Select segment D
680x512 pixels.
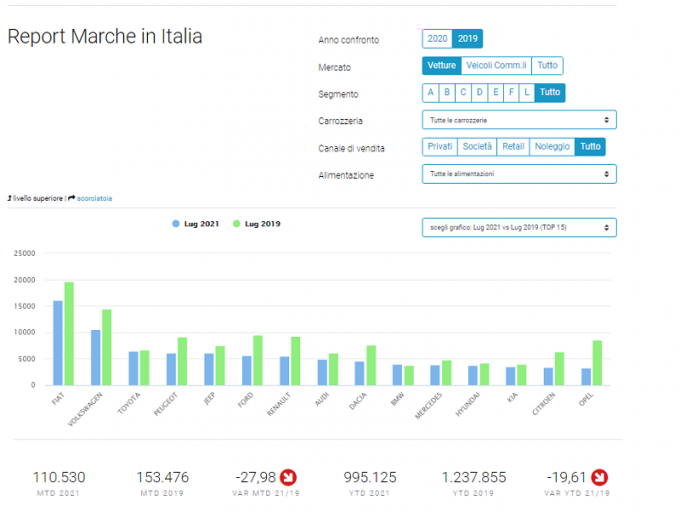480,92
